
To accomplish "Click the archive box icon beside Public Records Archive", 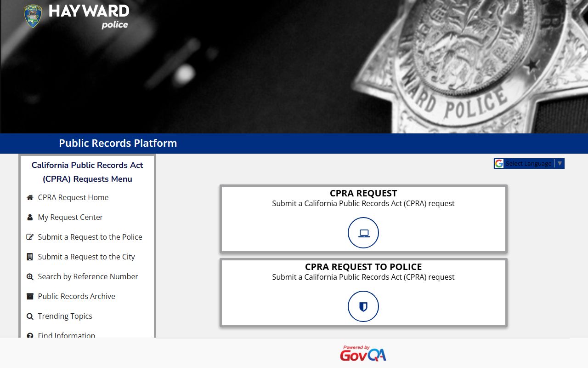I will (30, 296).
